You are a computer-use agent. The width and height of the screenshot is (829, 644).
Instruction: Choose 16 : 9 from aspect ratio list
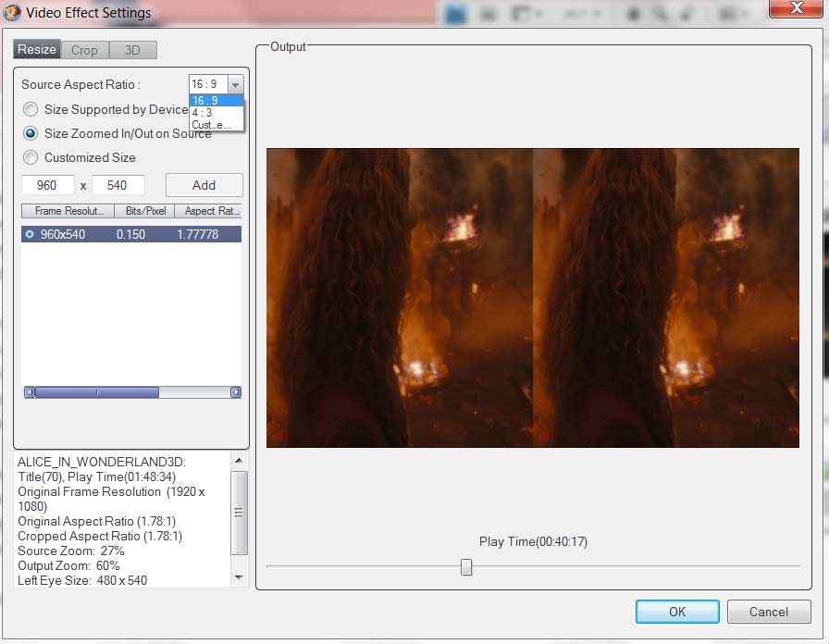[217, 101]
